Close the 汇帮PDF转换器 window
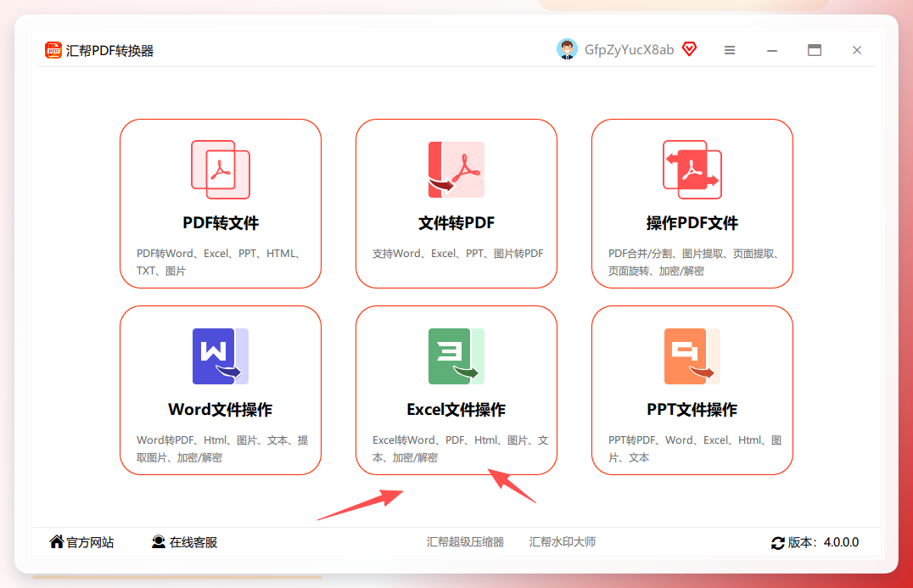This screenshot has height=588, width=913. point(857,50)
